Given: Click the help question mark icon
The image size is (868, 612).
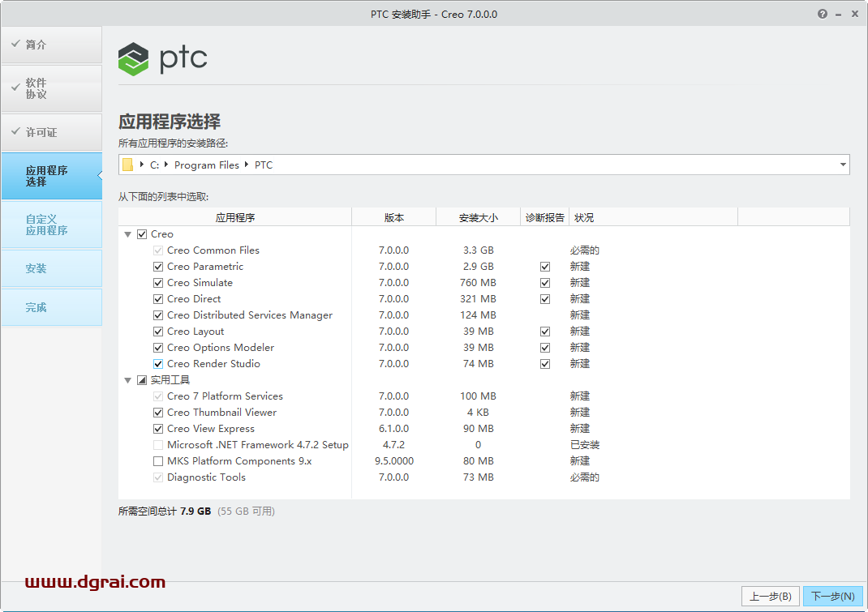Looking at the screenshot, I should (823, 14).
